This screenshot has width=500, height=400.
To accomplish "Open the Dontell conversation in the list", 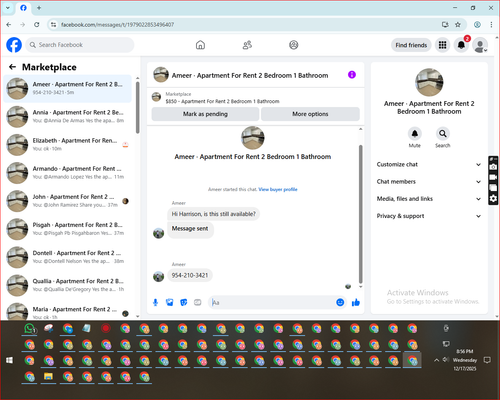I will [67, 257].
